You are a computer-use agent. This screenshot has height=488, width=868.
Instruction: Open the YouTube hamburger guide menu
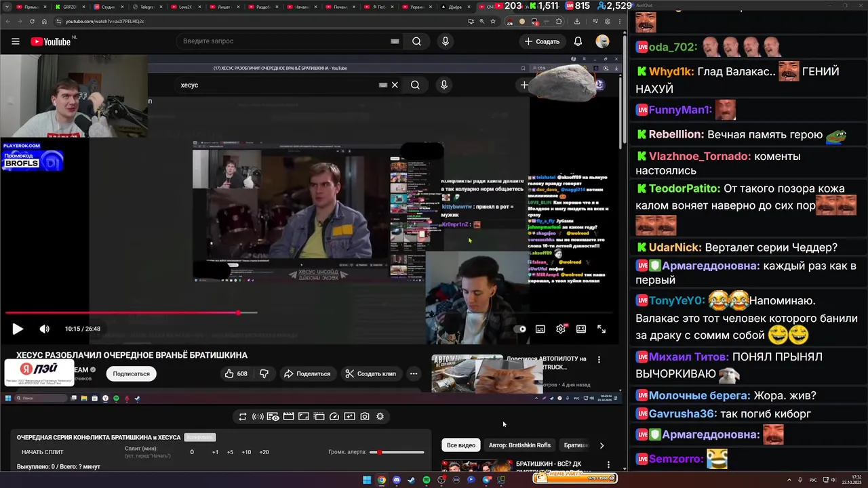pos(15,41)
